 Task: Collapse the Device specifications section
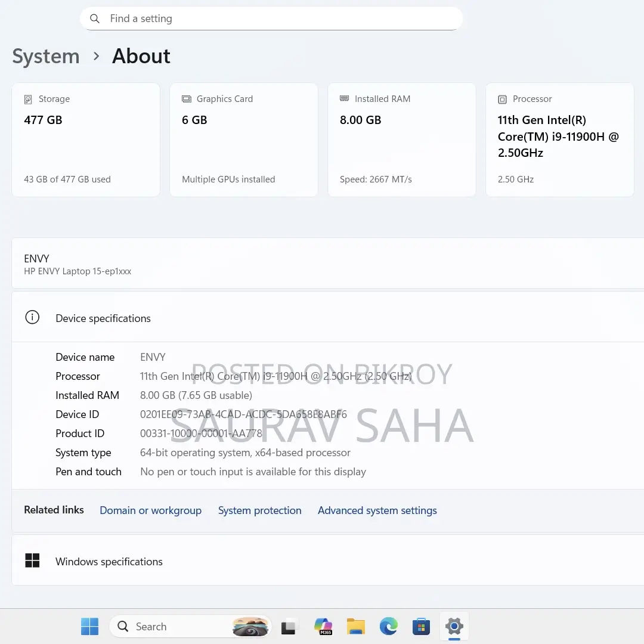[328, 317]
